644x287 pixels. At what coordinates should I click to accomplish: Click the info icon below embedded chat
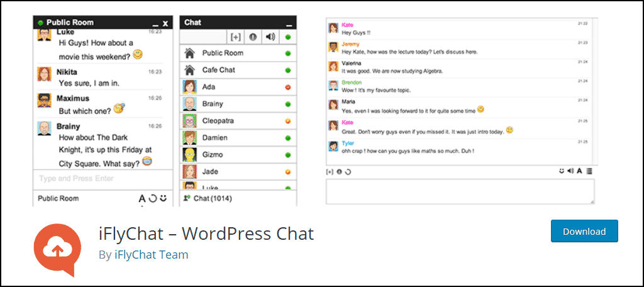[x=339, y=172]
